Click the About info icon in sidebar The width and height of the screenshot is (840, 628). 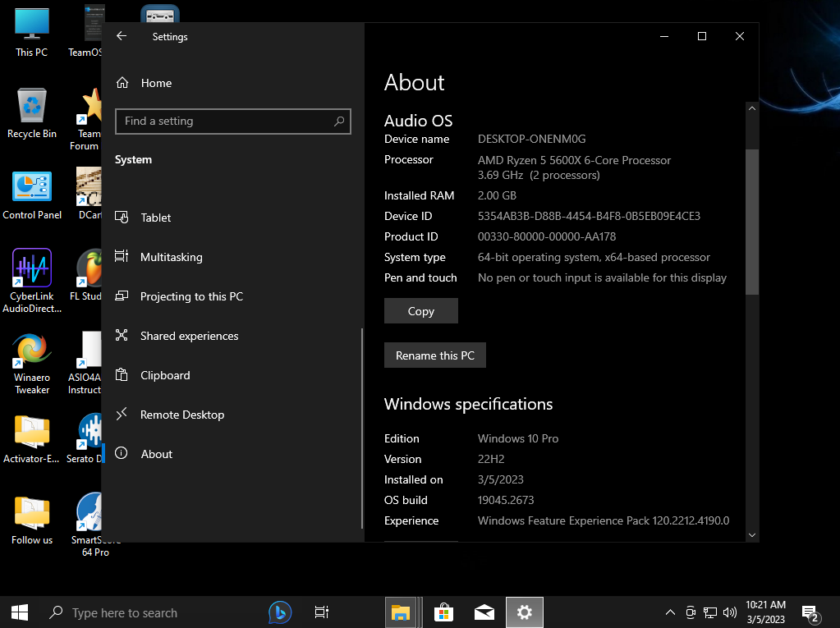[x=122, y=453]
